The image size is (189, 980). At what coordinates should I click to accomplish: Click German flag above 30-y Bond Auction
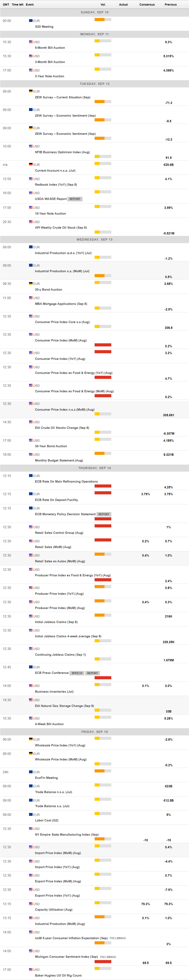[31, 283]
